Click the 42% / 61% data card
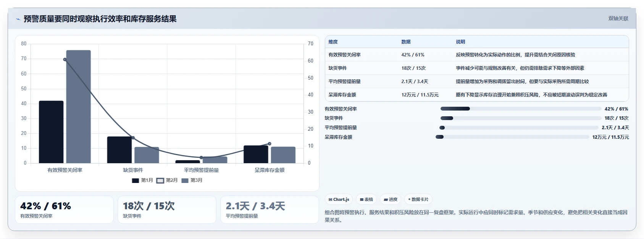This screenshot has width=644, height=239. click(64, 210)
